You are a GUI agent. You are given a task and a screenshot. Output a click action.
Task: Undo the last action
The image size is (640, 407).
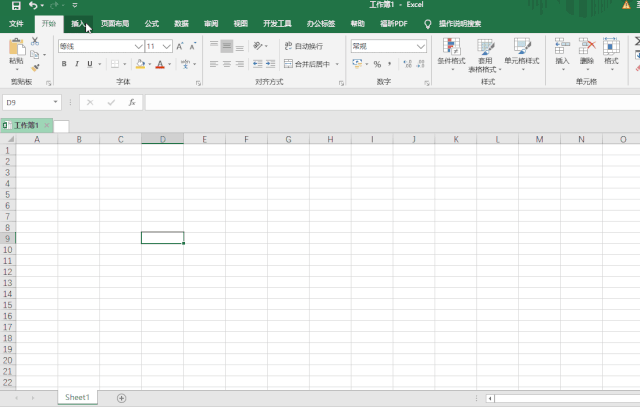33,6
